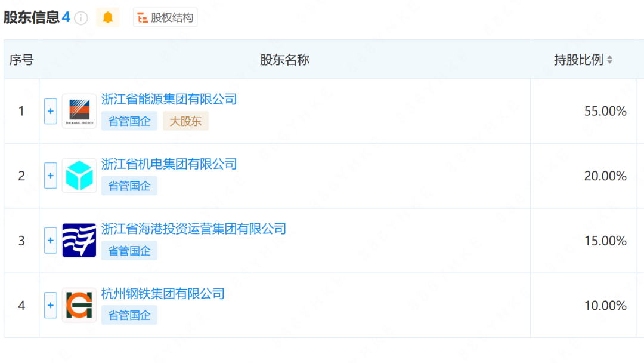The image size is (644, 363).
Task: Click the 大股东 tag
Action: click(x=185, y=121)
